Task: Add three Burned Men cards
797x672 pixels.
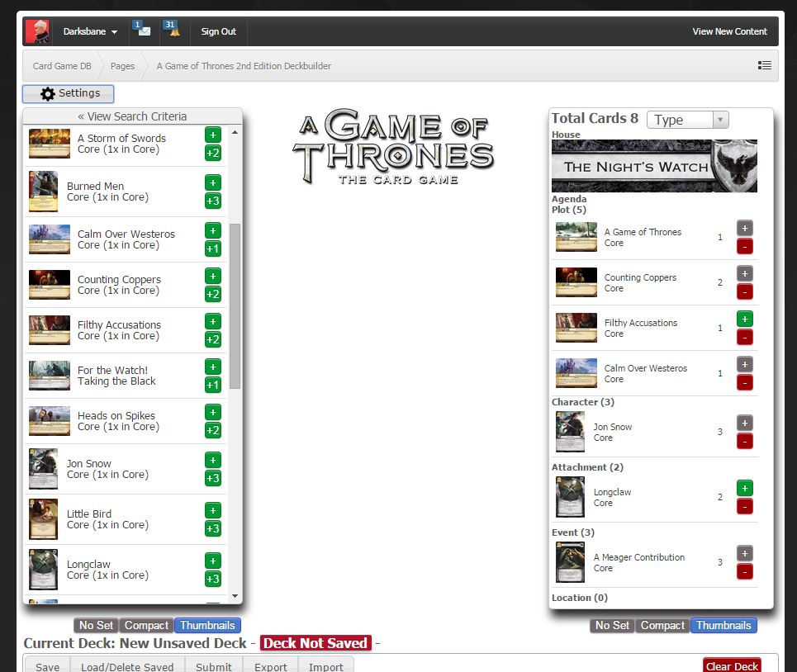Action: pyautogui.click(x=213, y=201)
